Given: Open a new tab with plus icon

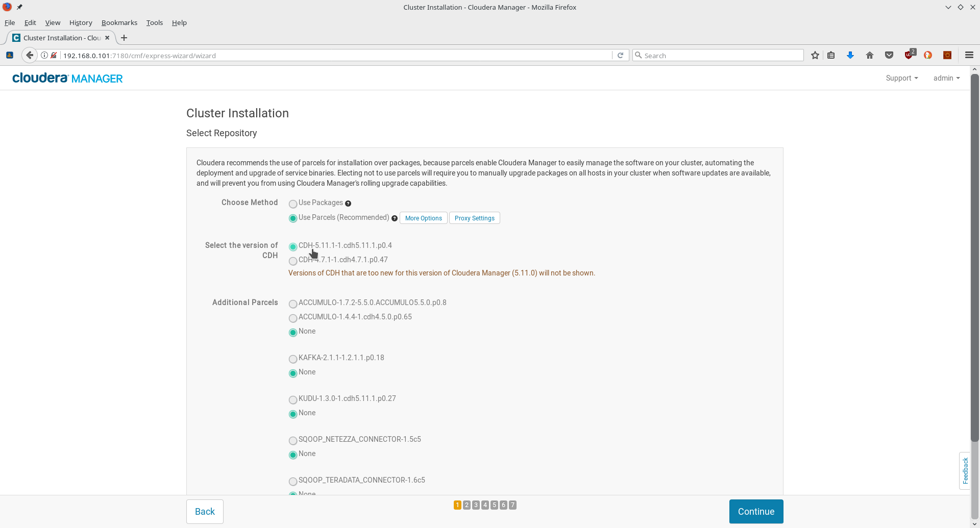Looking at the screenshot, I should [x=124, y=38].
